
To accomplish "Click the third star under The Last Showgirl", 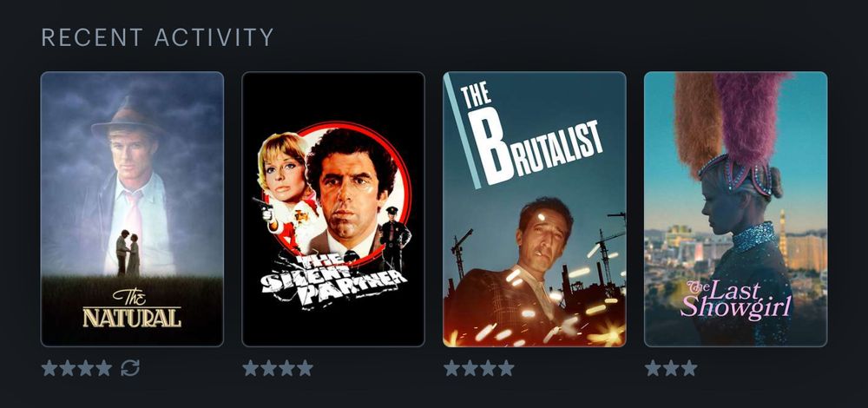I will pos(688,367).
